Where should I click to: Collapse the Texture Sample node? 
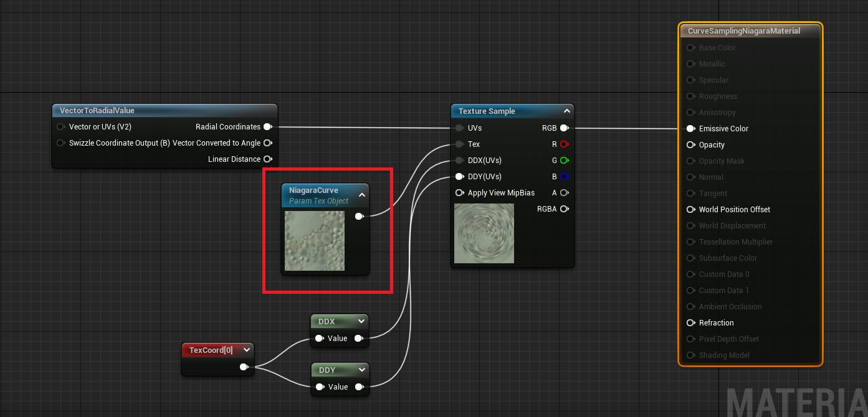(x=566, y=110)
